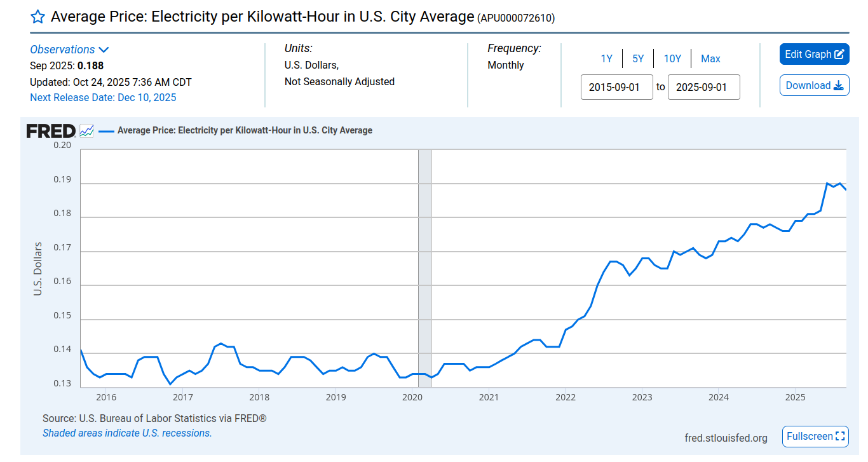
Task: Click the 0.17 y-axis label
Action: click(62, 247)
